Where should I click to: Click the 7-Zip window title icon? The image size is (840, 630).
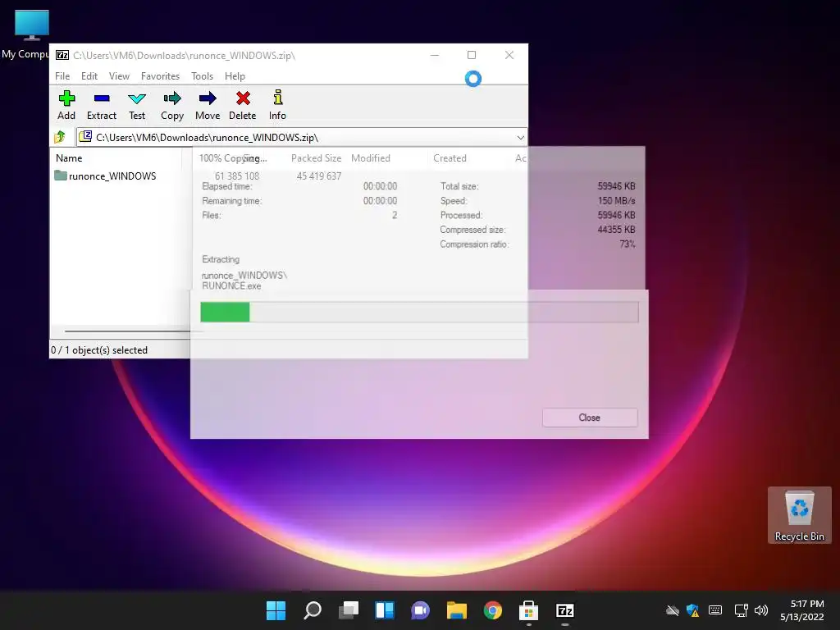tap(62, 55)
